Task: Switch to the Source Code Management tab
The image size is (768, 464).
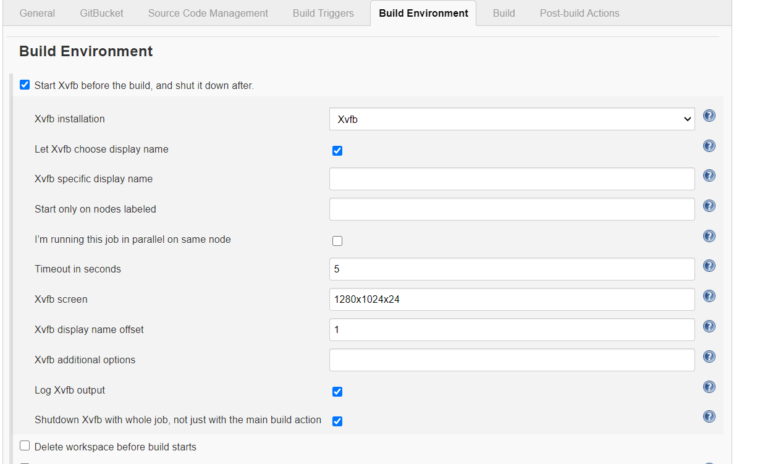Action: 208,13
